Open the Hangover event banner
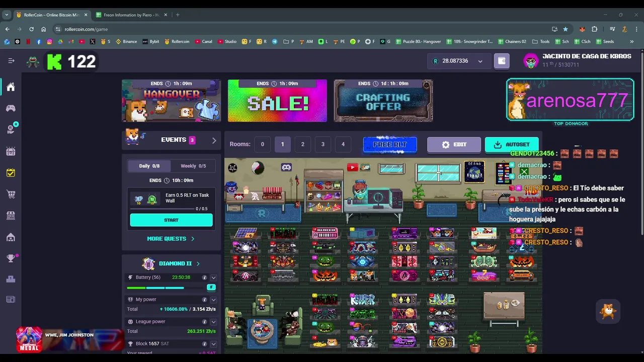The width and height of the screenshot is (644, 362). pos(171,101)
